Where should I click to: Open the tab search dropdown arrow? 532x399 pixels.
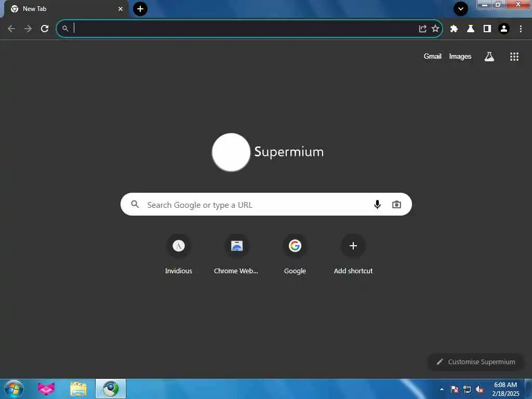click(x=461, y=9)
